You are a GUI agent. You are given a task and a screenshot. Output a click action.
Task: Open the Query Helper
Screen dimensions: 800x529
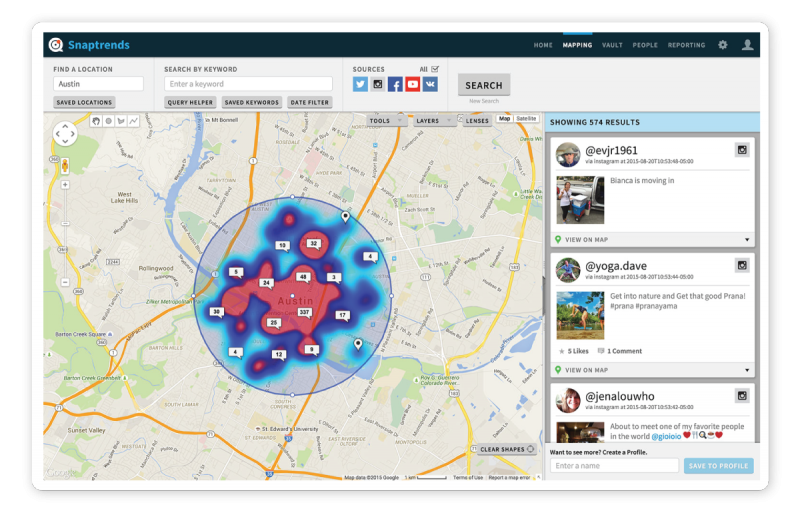(190, 103)
